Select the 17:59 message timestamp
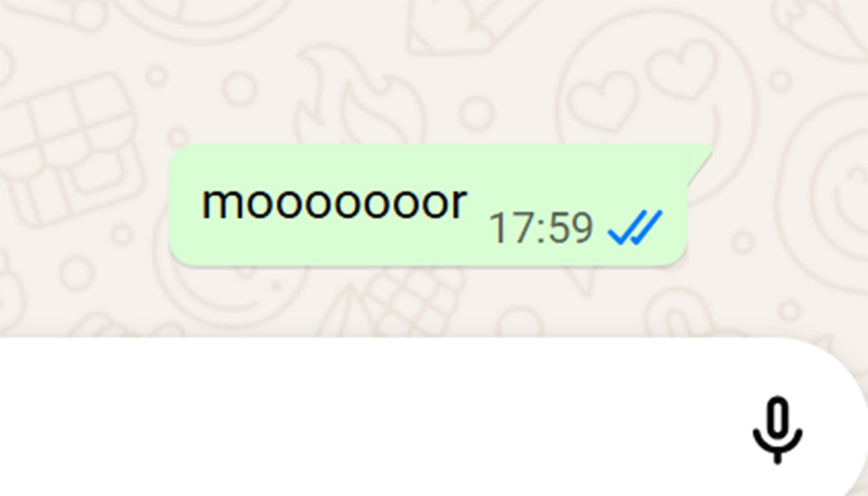868x496 pixels. [x=541, y=229]
